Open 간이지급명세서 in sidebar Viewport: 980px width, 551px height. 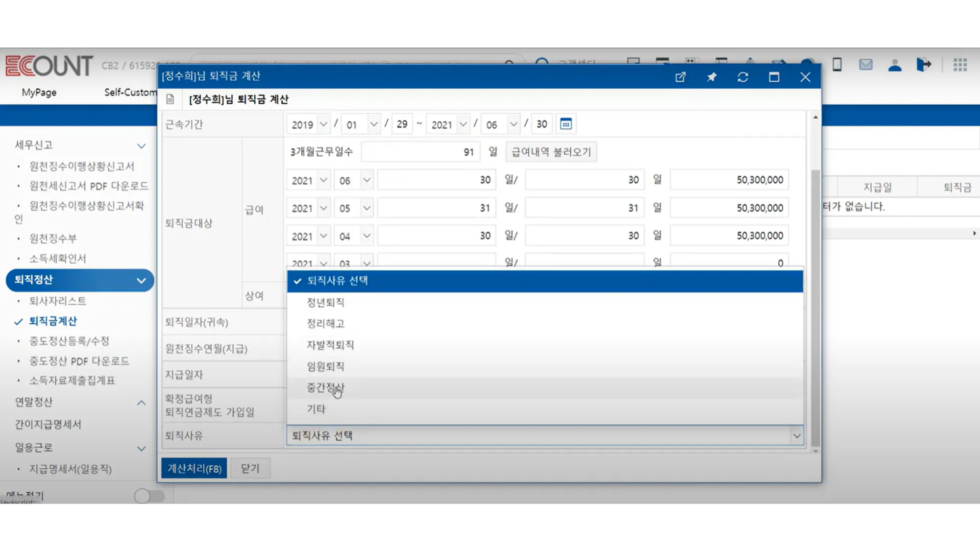pyautogui.click(x=48, y=424)
